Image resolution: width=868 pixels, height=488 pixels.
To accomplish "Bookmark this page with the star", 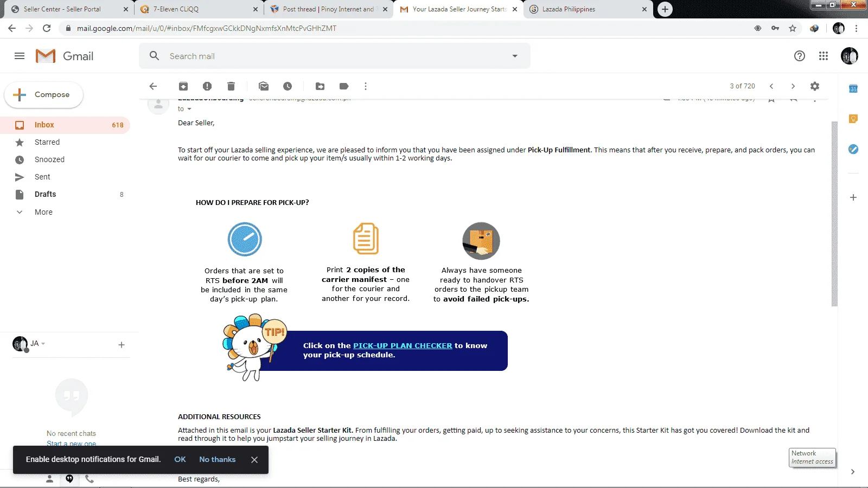I will click(793, 28).
